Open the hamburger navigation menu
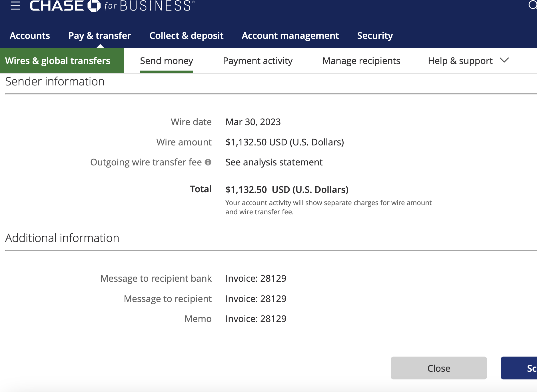The image size is (537, 392). pos(15,6)
